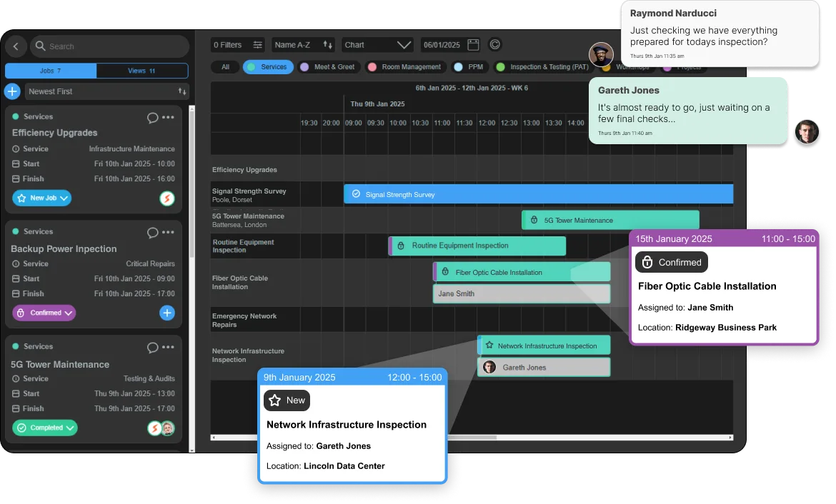Open the calendar icon beside the 06/01/2025 date
The width and height of the screenshot is (836, 504).
[x=473, y=45]
